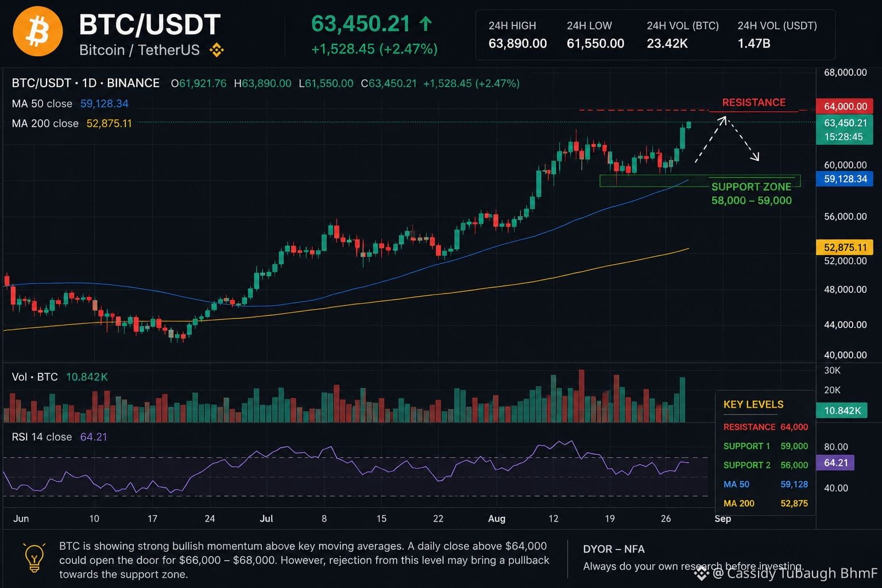Click the open value O61,921.76 in legend
Viewport: 882px width, 588px height.
coord(199,83)
